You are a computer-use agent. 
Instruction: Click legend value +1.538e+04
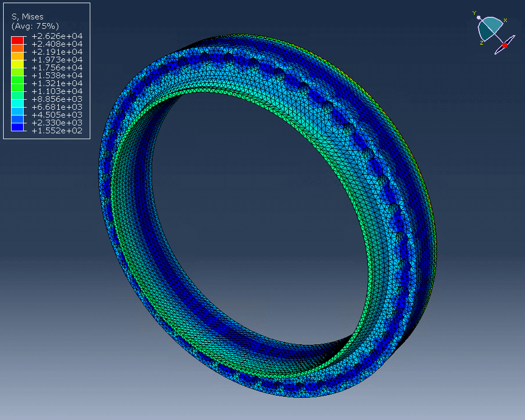(57, 76)
